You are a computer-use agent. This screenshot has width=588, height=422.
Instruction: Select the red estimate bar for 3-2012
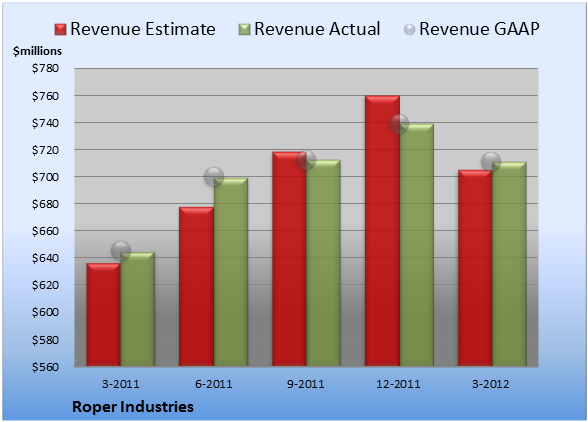click(475, 268)
